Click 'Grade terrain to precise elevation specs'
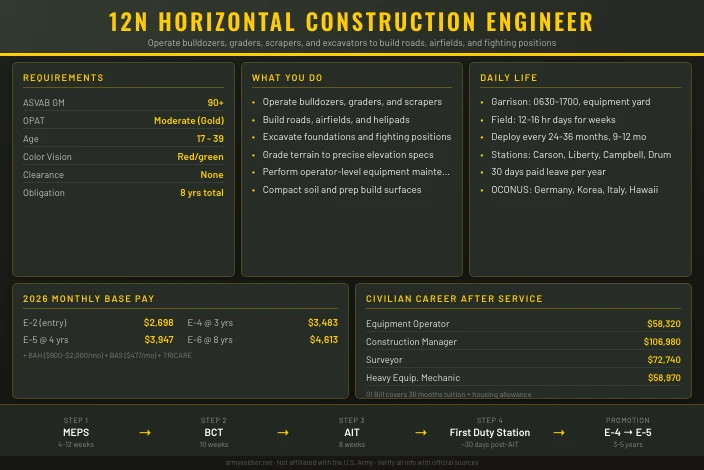 pos(348,155)
